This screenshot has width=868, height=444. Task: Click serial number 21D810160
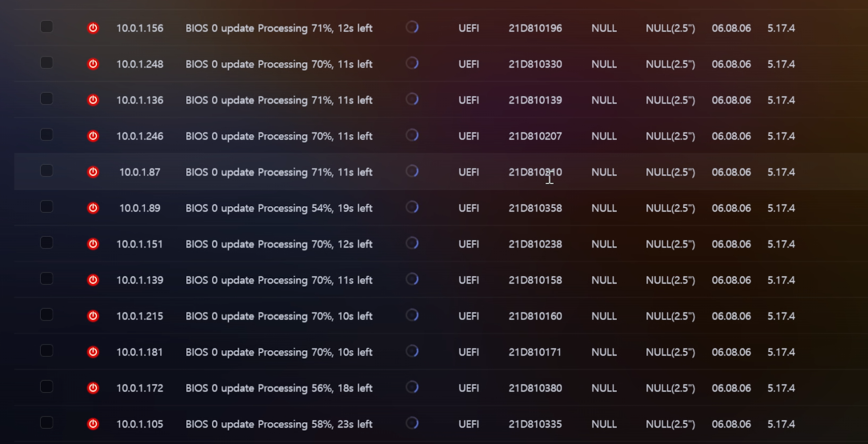click(x=534, y=316)
